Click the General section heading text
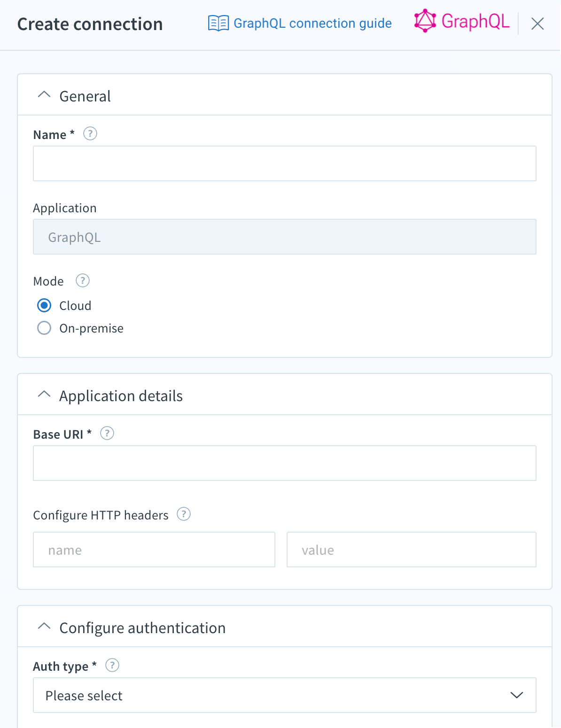 click(x=85, y=96)
